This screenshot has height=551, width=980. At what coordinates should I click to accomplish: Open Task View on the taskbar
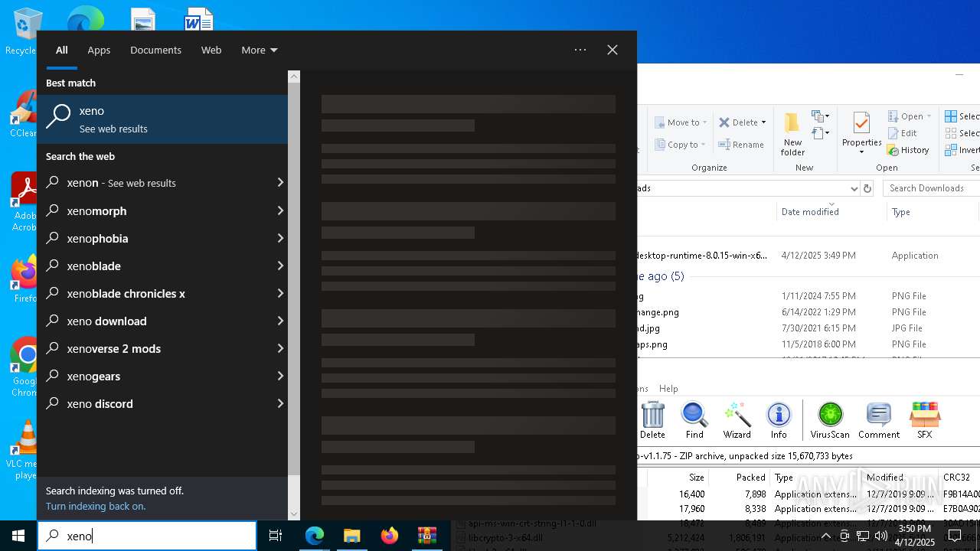tap(276, 536)
